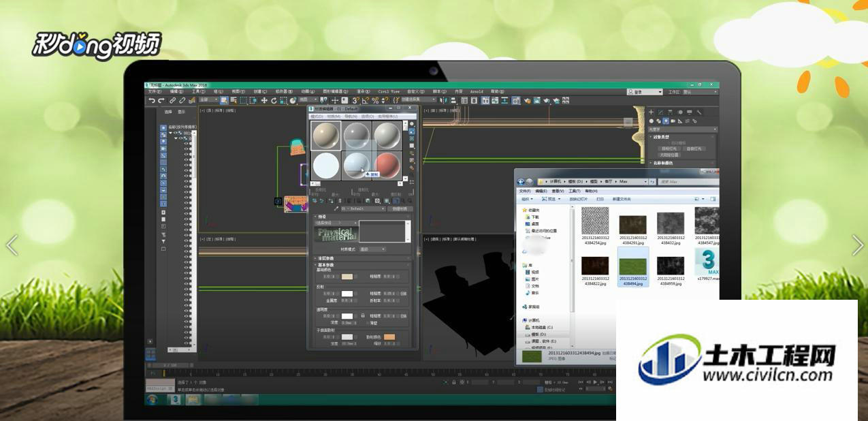Choose the Select and Move tool
Screen dimensions: 868x421
[264, 101]
